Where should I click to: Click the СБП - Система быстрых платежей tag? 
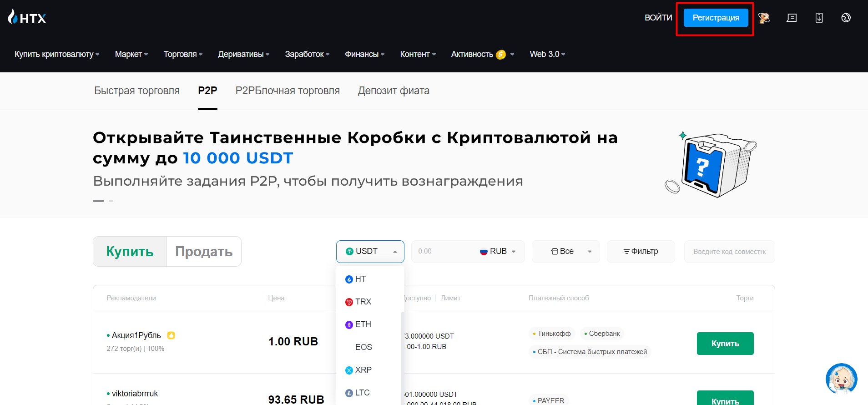pyautogui.click(x=590, y=352)
